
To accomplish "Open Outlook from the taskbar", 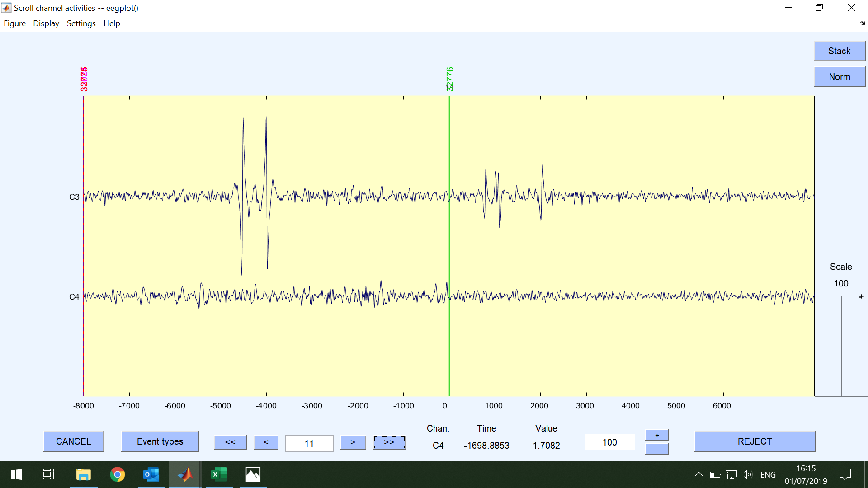I will click(151, 474).
